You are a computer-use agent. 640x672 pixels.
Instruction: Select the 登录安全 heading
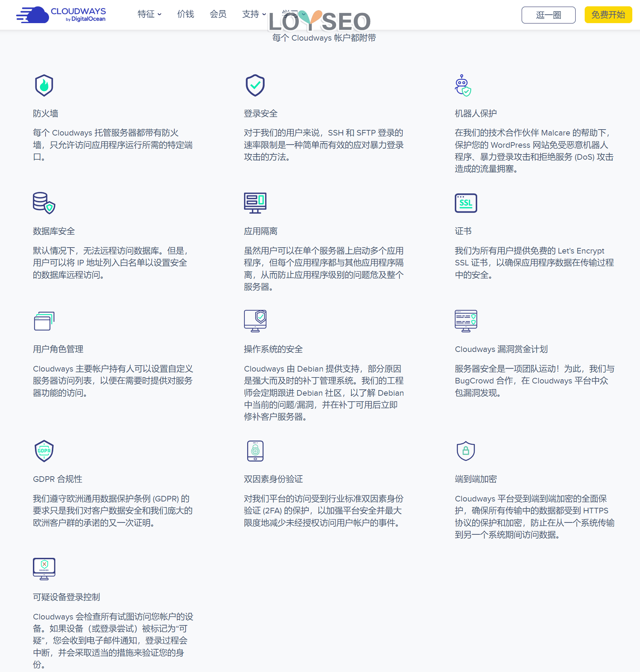pyautogui.click(x=260, y=113)
